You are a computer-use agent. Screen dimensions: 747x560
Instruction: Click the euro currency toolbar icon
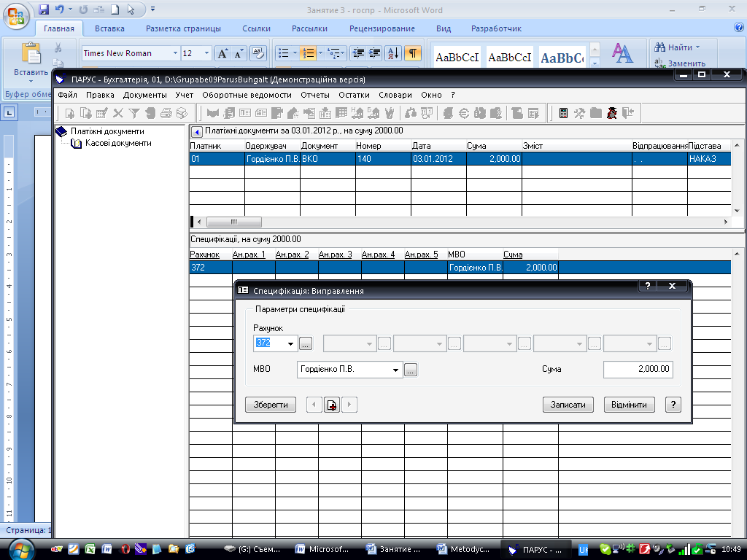pyautogui.click(x=463, y=113)
